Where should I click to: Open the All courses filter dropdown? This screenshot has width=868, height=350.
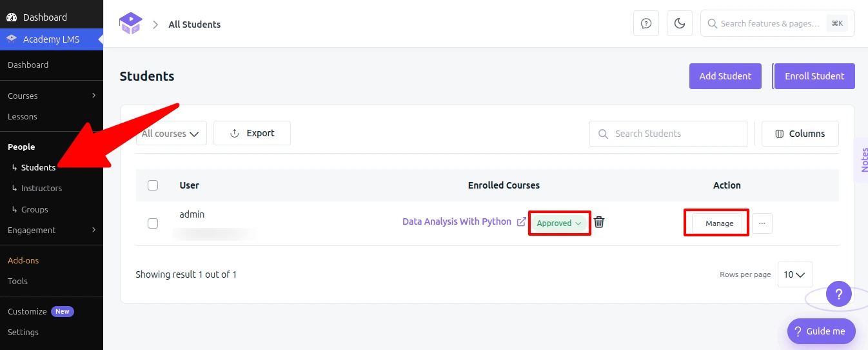click(171, 134)
